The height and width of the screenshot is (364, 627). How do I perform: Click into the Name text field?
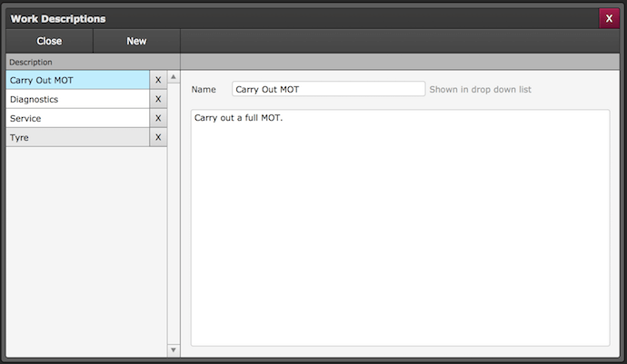tap(328, 89)
